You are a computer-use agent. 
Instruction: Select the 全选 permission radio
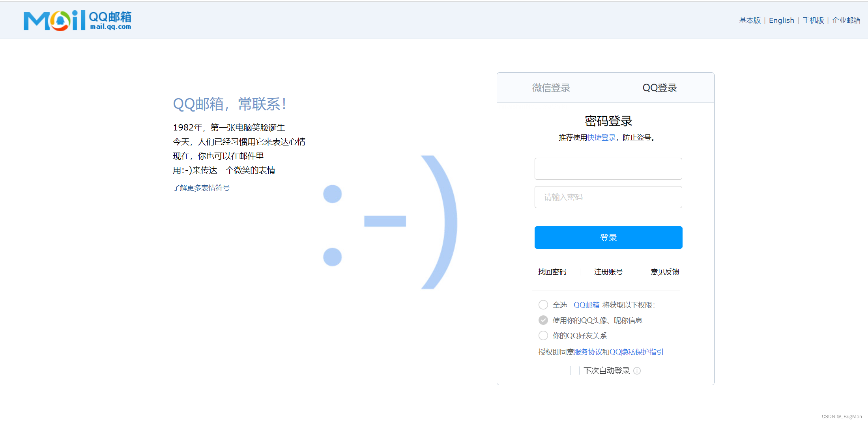tap(543, 305)
